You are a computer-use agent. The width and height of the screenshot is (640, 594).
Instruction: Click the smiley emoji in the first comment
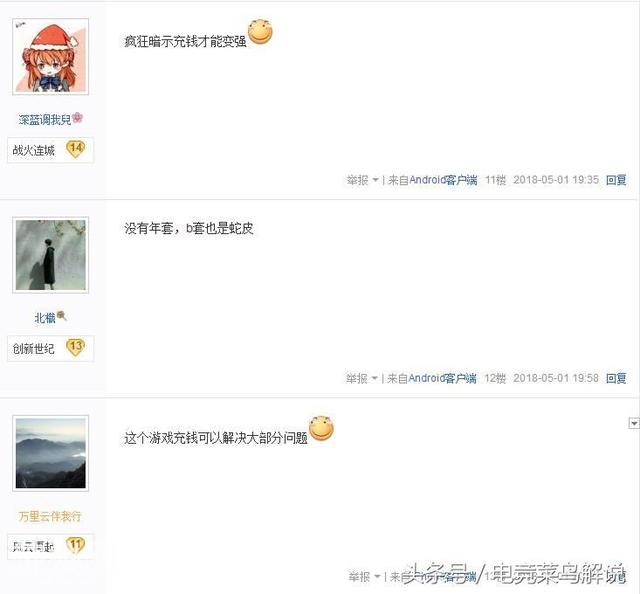[260, 31]
